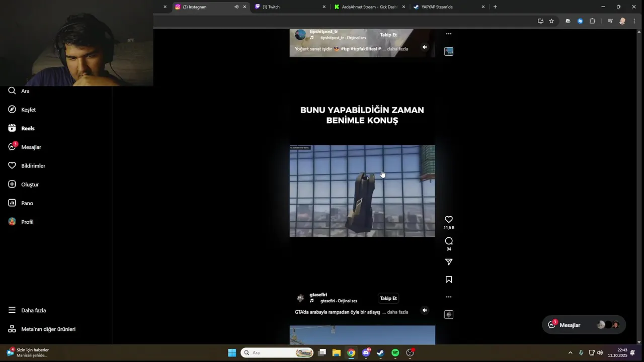Image resolution: width=644 pixels, height=362 pixels.
Task: Mute the Instagram tab via its speaker icon
Action: click(236, 7)
